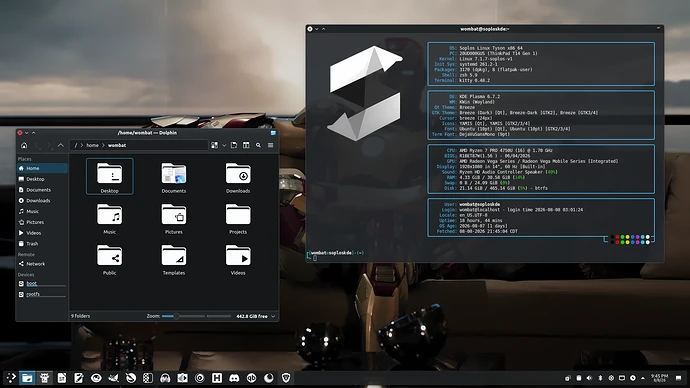This screenshot has width=690, height=388.
Task: Click the 9:45 PM clock in taskbar
Action: point(659,378)
